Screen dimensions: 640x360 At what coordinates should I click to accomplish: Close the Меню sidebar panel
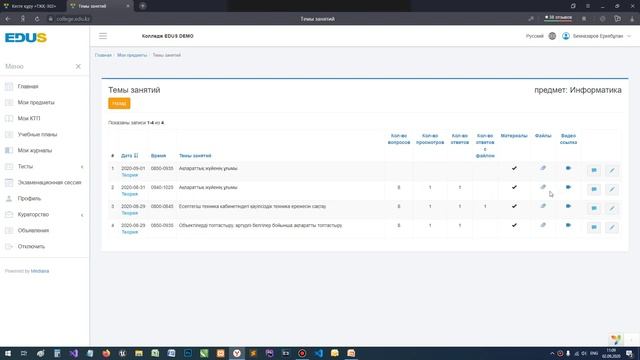78,66
